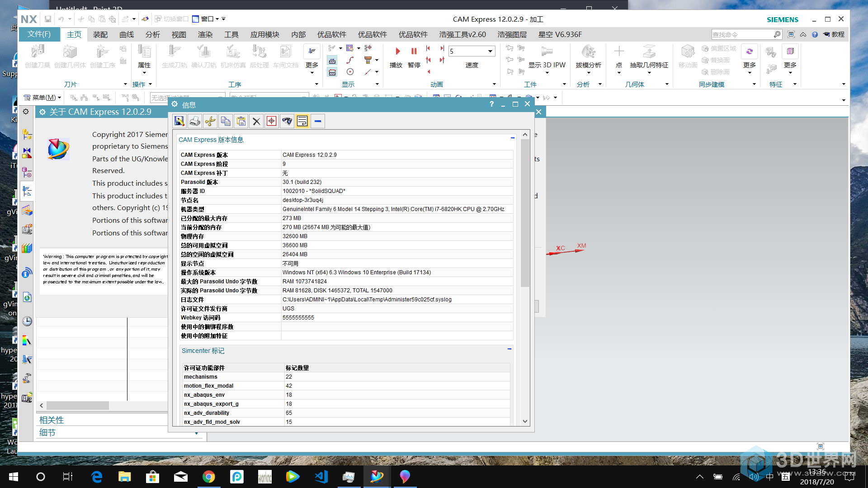
Task: Open the 更多 dropdown in the 工序 group
Action: coord(312,59)
